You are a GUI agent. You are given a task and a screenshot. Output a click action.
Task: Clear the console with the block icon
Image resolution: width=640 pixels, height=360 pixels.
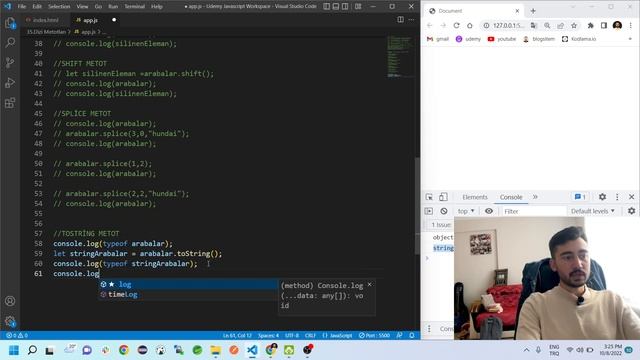(444, 211)
